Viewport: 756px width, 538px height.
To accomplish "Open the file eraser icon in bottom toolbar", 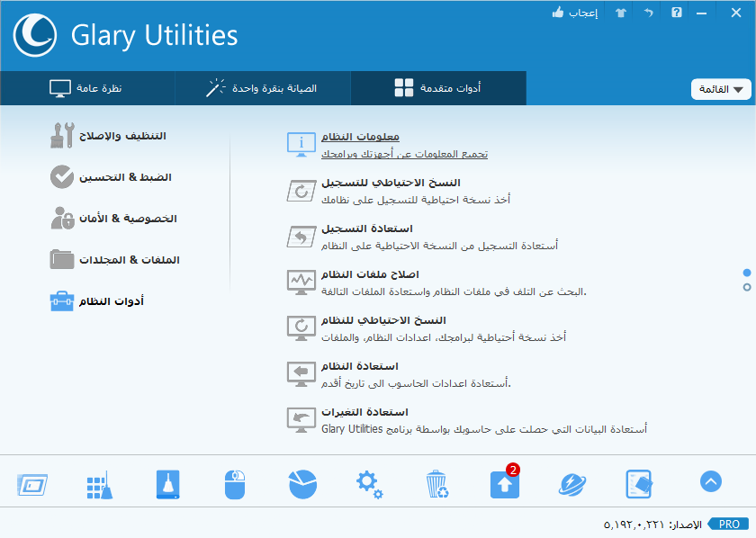I will 639,484.
